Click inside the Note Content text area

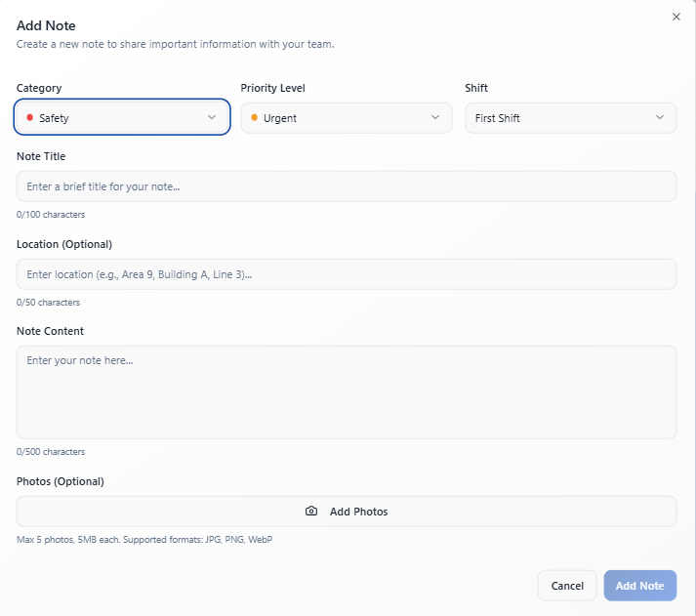(347, 392)
